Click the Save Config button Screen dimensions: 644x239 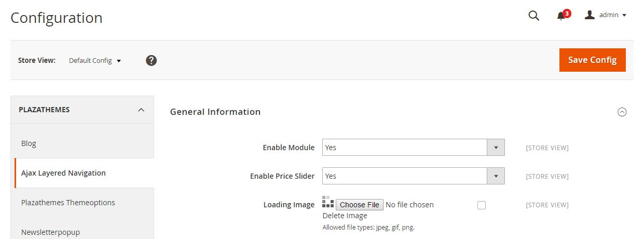click(x=592, y=60)
